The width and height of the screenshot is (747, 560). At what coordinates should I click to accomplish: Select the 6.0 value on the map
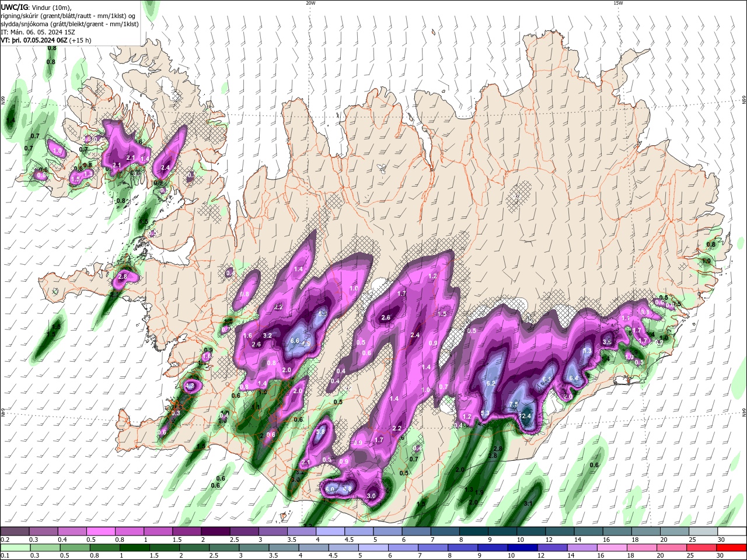(330, 489)
